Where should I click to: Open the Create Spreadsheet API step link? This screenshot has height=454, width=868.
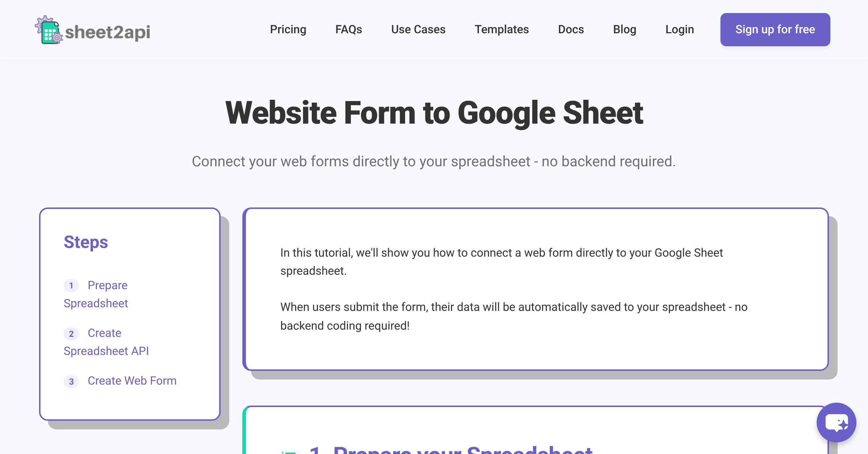(106, 342)
